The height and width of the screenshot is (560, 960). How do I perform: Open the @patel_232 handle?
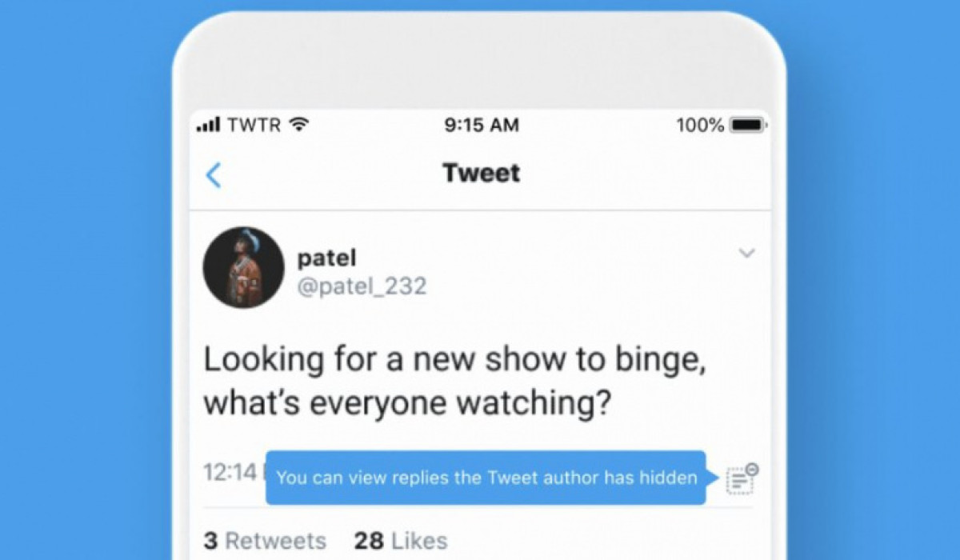coord(362,286)
